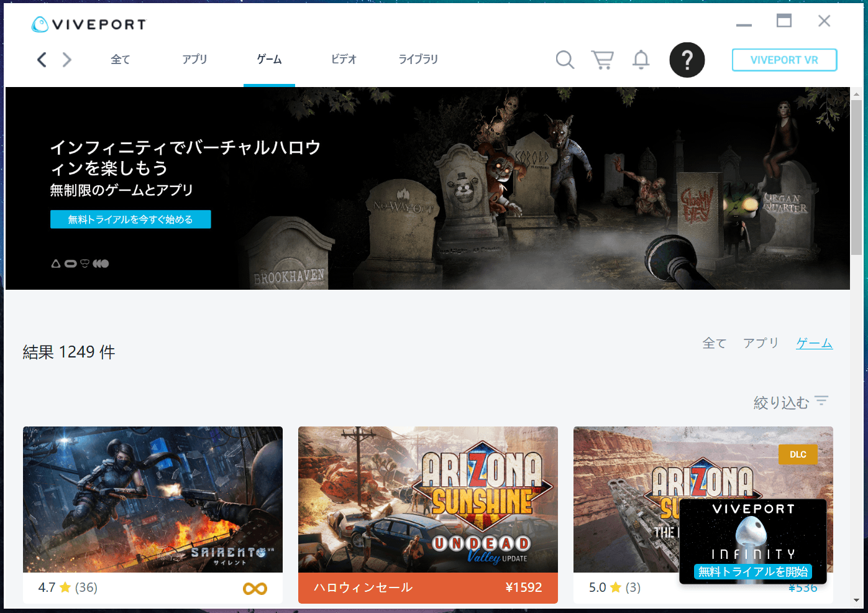
Task: Close the VIVEPORT window
Action: coord(825,21)
